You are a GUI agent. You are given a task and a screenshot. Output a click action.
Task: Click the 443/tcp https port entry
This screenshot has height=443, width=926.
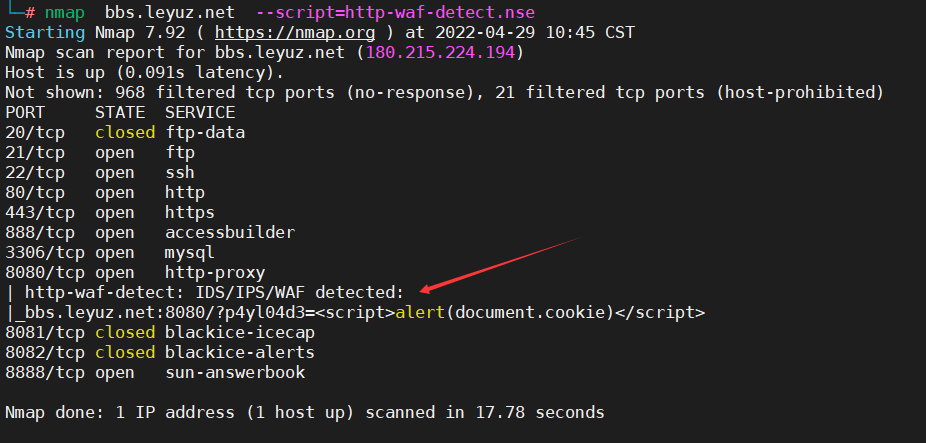click(x=110, y=213)
